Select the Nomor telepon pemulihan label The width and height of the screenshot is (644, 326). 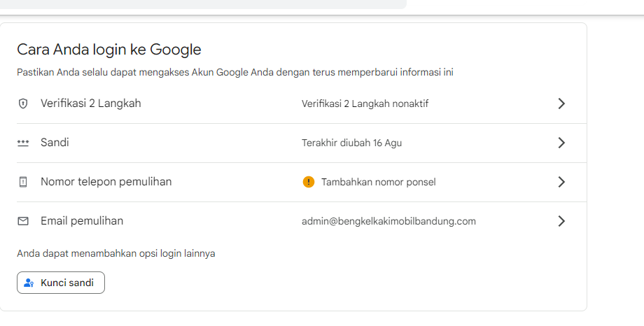tap(106, 182)
